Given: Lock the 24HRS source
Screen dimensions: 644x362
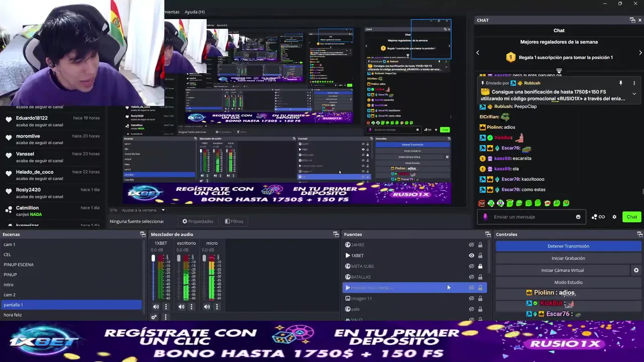Looking at the screenshot, I should 480,245.
